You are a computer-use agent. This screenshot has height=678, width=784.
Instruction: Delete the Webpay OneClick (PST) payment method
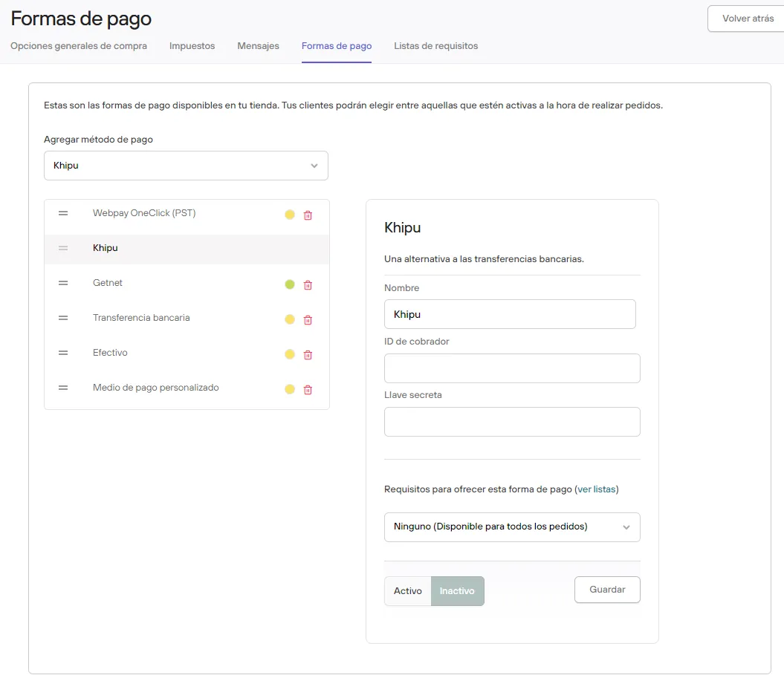point(308,215)
